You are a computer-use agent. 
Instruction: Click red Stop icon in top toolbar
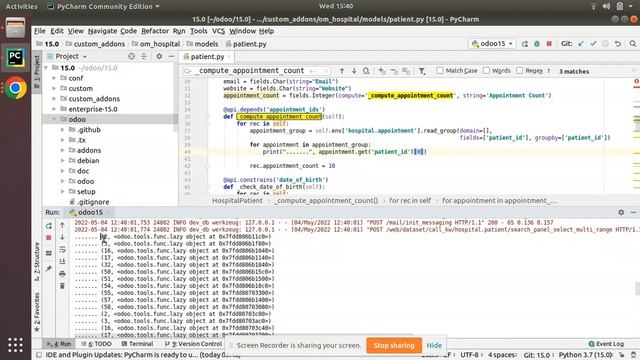click(x=549, y=44)
